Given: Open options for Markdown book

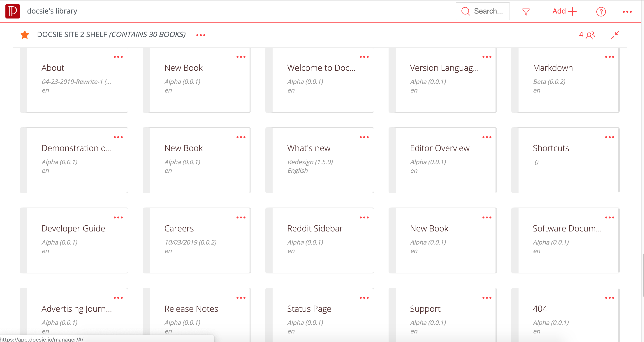Looking at the screenshot, I should click(x=609, y=57).
